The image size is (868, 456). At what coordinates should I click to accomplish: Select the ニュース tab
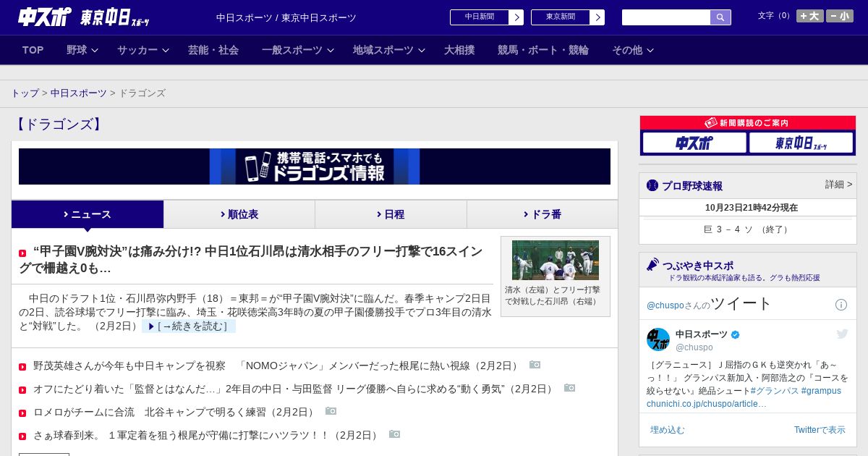tap(88, 214)
